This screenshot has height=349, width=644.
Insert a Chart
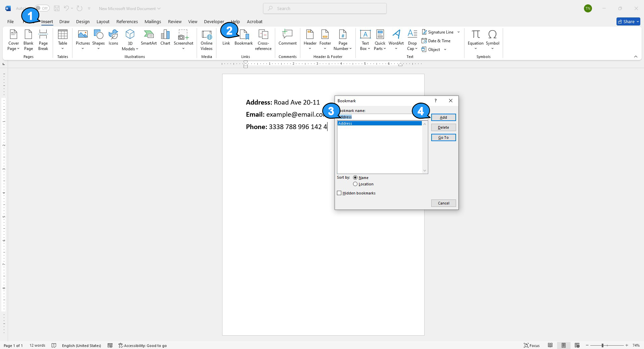[x=165, y=38]
